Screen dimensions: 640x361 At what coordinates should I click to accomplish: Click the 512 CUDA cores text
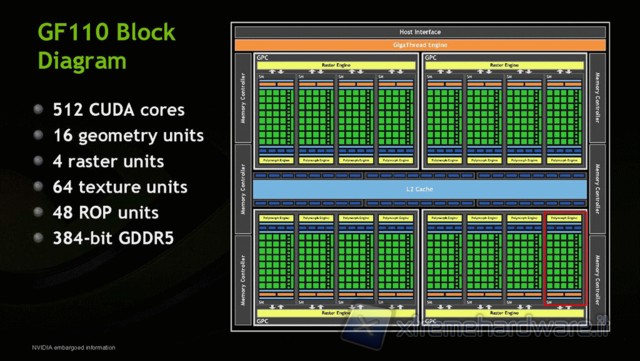[x=118, y=109]
